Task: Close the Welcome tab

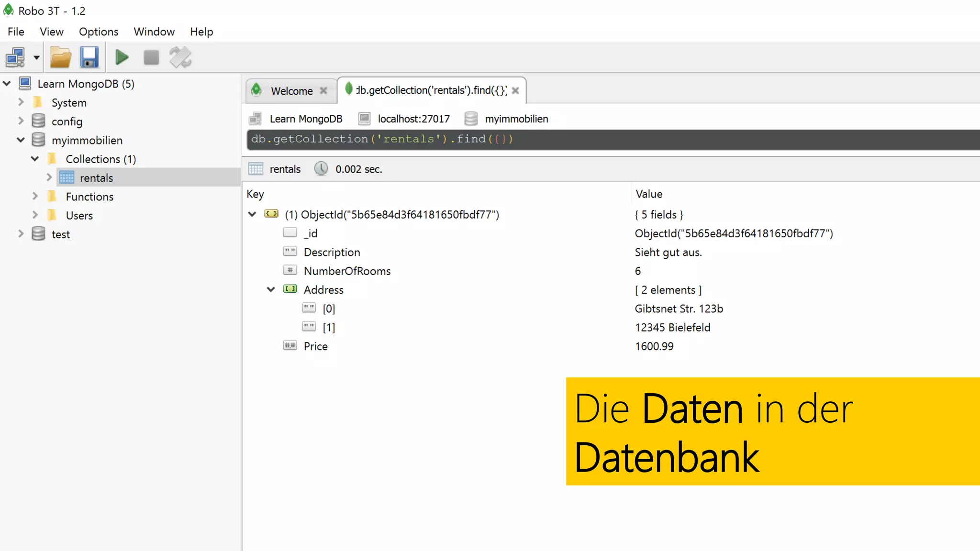Action: pos(323,90)
